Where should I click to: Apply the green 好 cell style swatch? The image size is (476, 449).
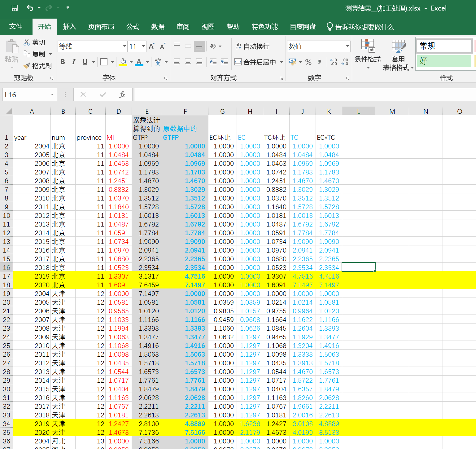tap(444, 61)
